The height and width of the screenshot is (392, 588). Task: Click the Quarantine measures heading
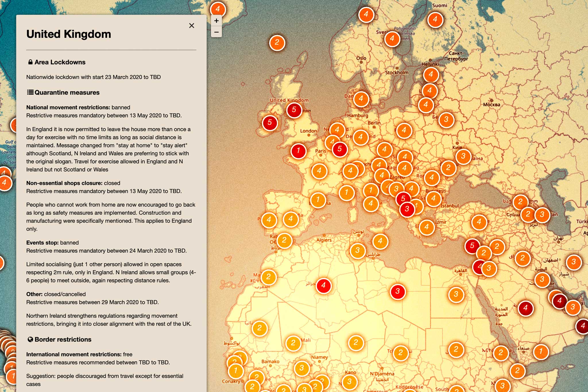(67, 92)
